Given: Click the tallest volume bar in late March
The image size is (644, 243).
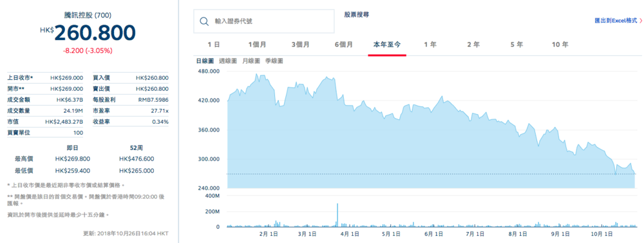Looking at the screenshot, I should tap(337, 215).
